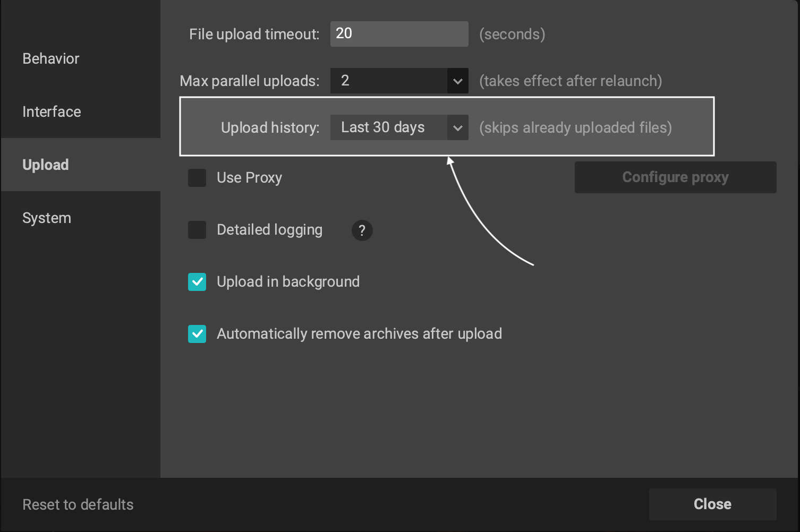Edit the File upload timeout value
Screen dimensions: 800x532
coord(399,33)
